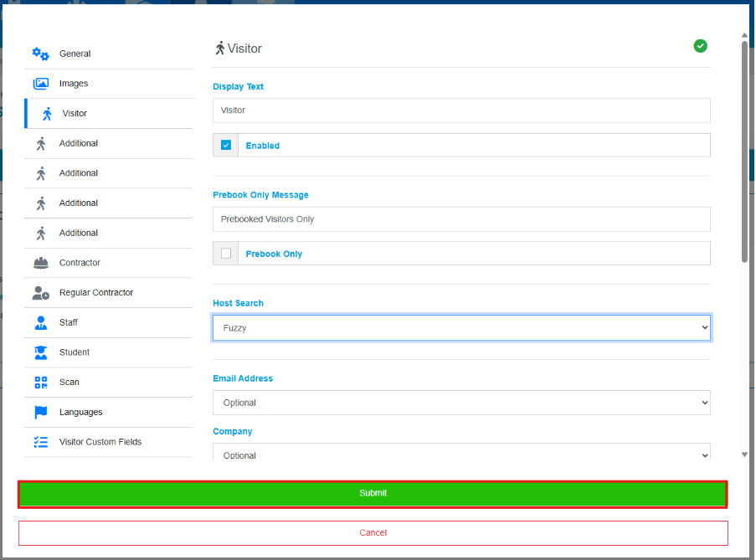Screen dimensions: 756x560
Task: Click the Visitor heading walking icon
Action: click(220, 49)
